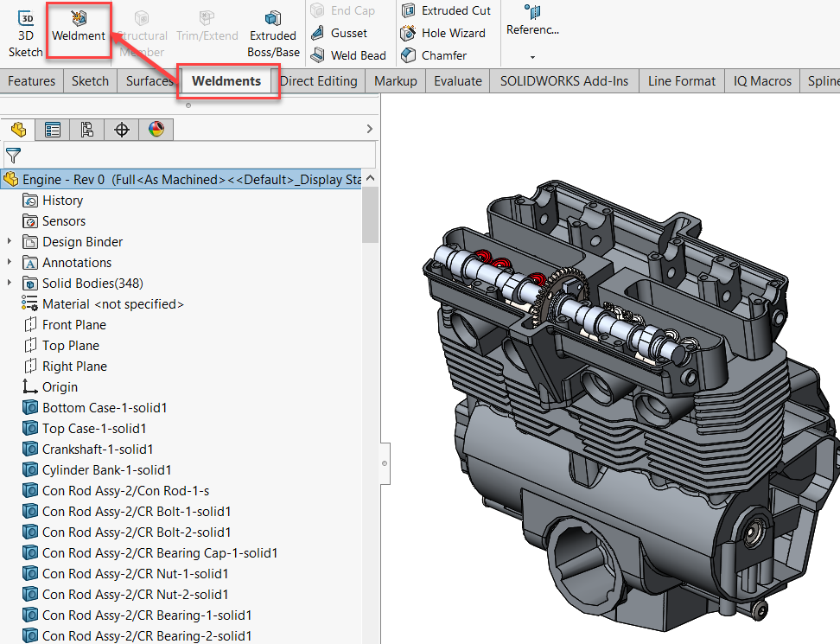Open the DisplayManager panel tab

pos(156,130)
